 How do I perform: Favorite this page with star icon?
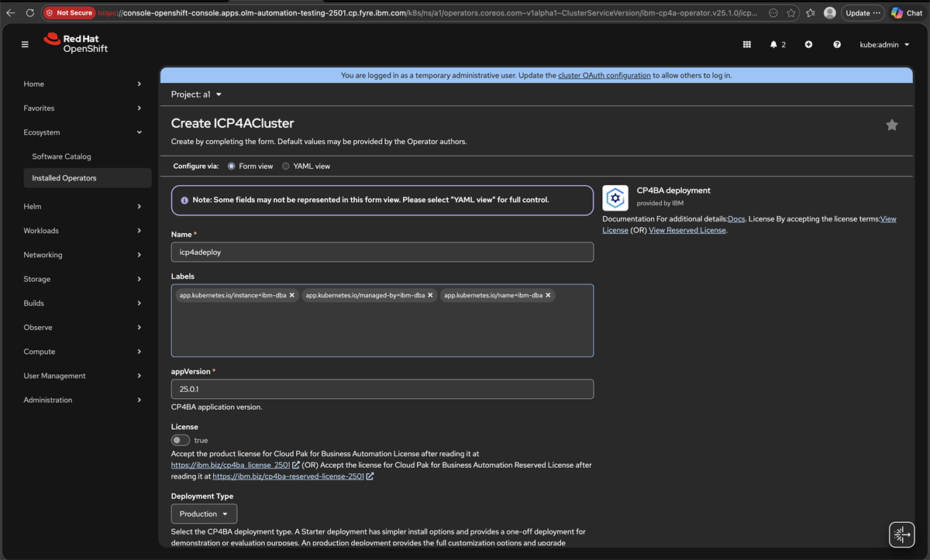click(x=892, y=125)
